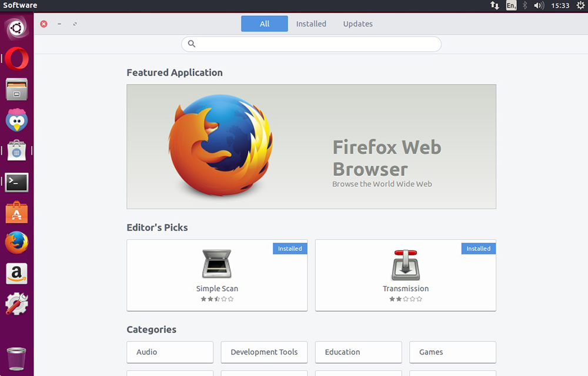
Task: Click the Transmission star rating
Action: coord(406,299)
